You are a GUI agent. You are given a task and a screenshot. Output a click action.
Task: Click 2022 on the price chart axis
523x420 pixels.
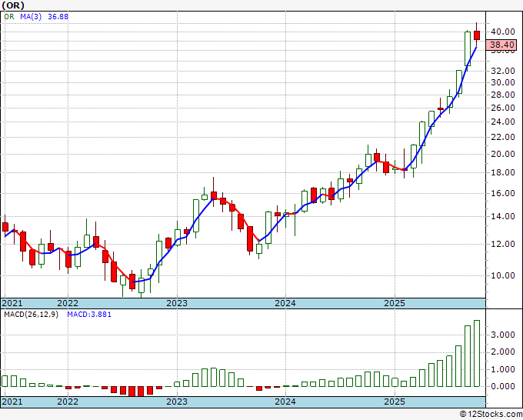coord(68,303)
